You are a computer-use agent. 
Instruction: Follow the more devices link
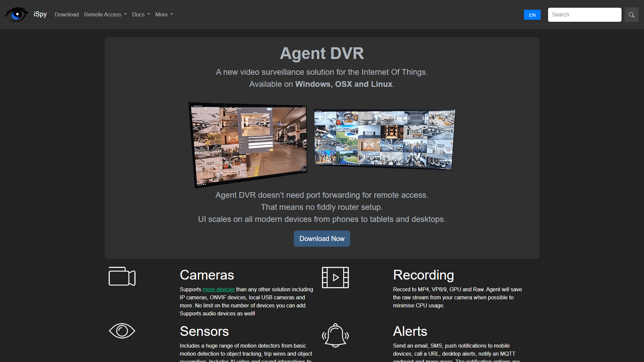click(218, 289)
